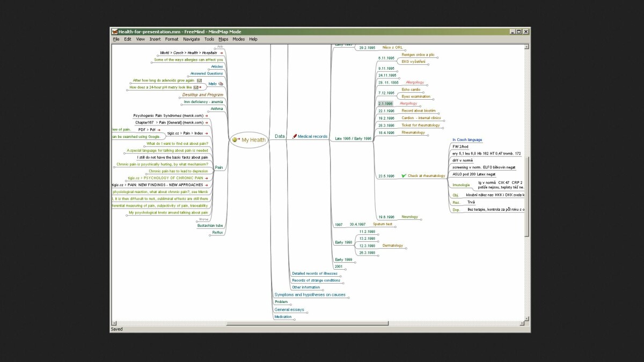This screenshot has width=644, height=362.
Task: Click the icon next to the Mails node
Action: (x=221, y=84)
